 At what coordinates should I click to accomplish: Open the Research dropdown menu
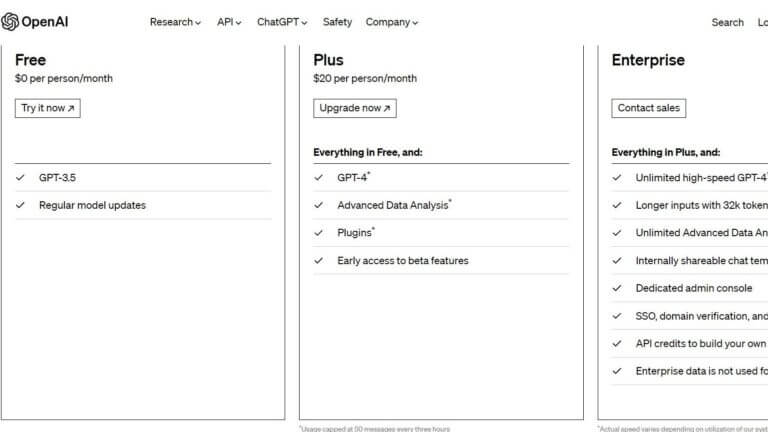click(175, 22)
